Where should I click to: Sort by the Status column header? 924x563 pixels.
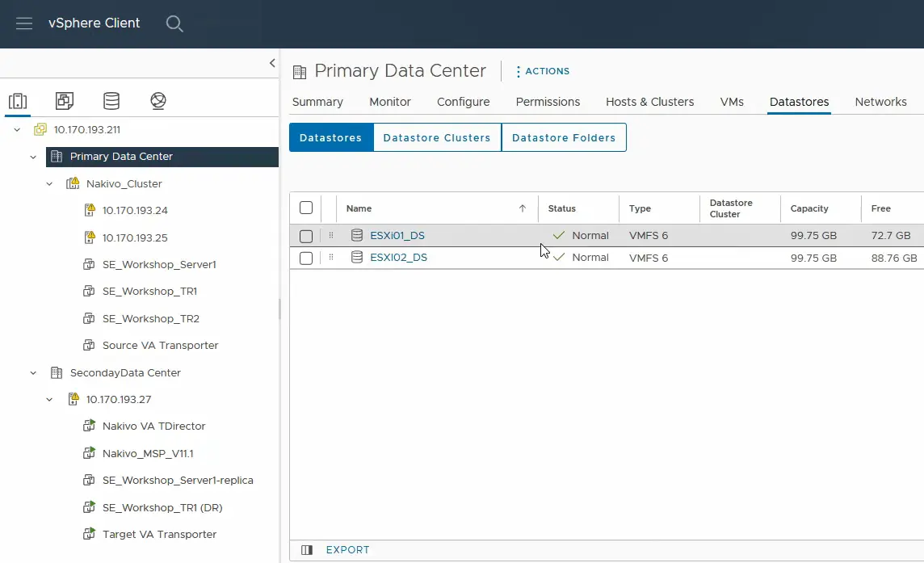[x=561, y=208]
